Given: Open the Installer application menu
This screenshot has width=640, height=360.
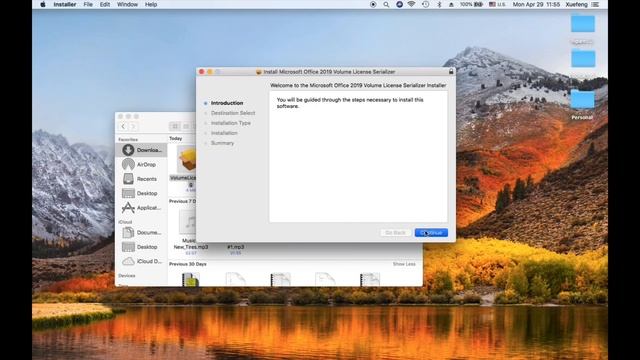Looking at the screenshot, I should (x=64, y=4).
